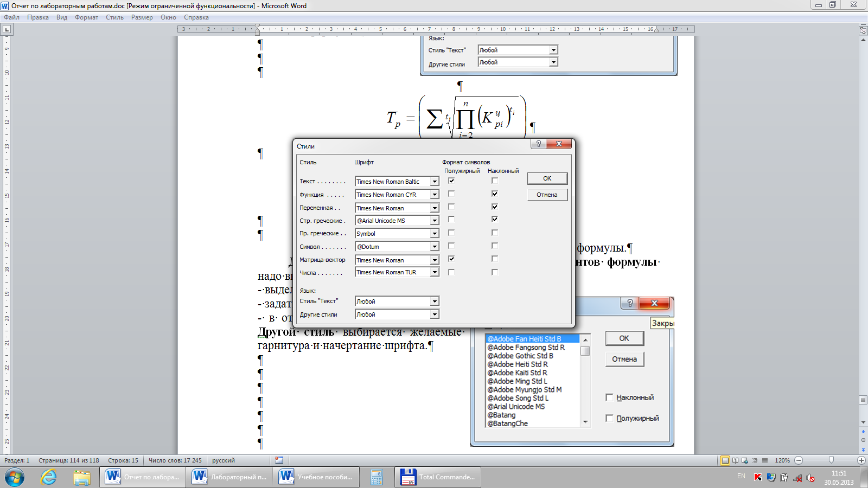Open the Стиль "Текст" language dropdown
868x488 pixels.
(x=435, y=301)
